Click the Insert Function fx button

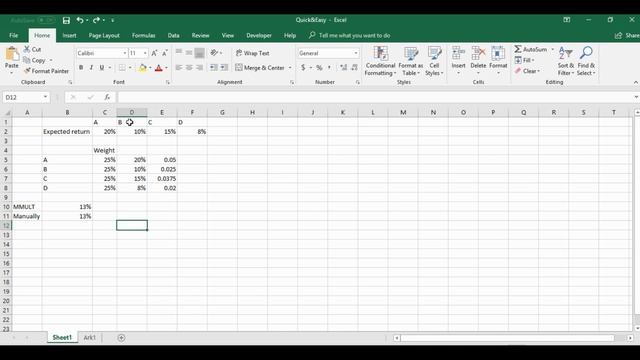107,97
